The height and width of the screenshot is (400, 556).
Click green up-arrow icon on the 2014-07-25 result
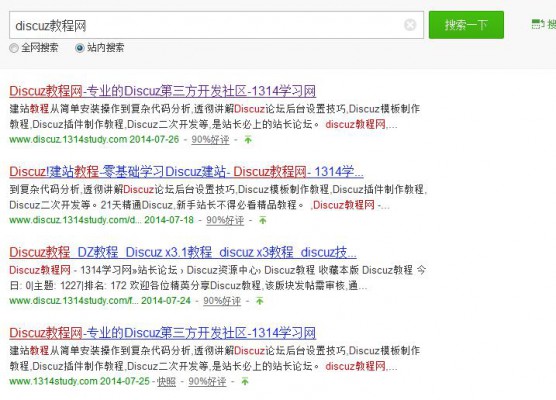(245, 382)
